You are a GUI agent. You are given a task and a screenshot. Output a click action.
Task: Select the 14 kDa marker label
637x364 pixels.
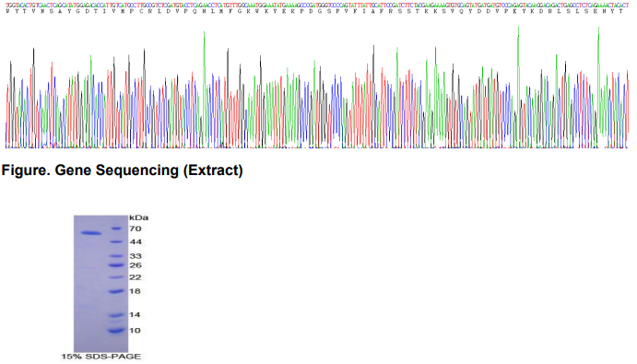click(135, 315)
